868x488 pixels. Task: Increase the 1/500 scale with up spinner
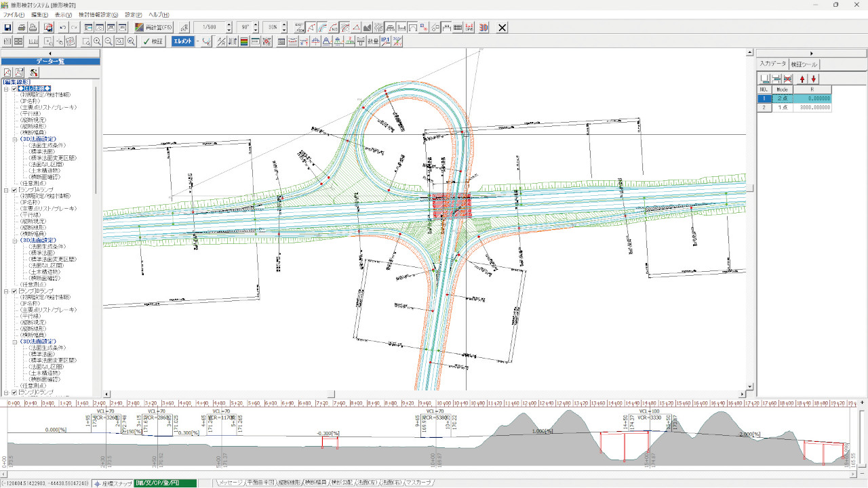point(229,25)
